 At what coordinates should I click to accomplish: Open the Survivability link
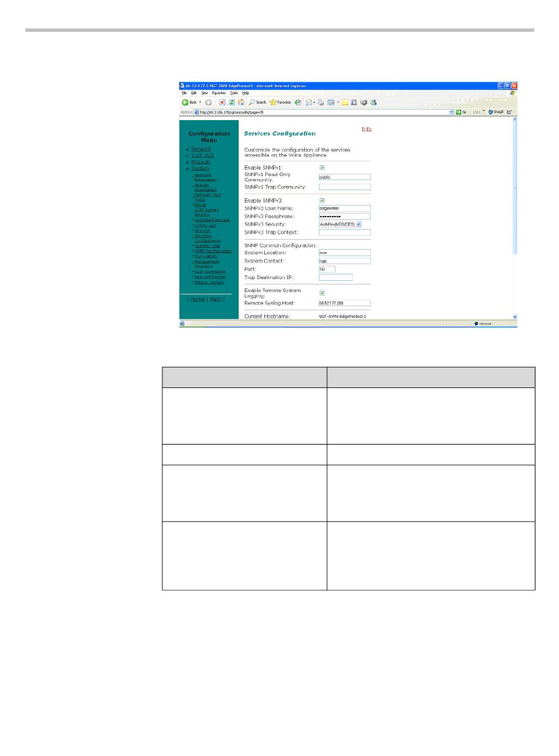[x=206, y=257]
